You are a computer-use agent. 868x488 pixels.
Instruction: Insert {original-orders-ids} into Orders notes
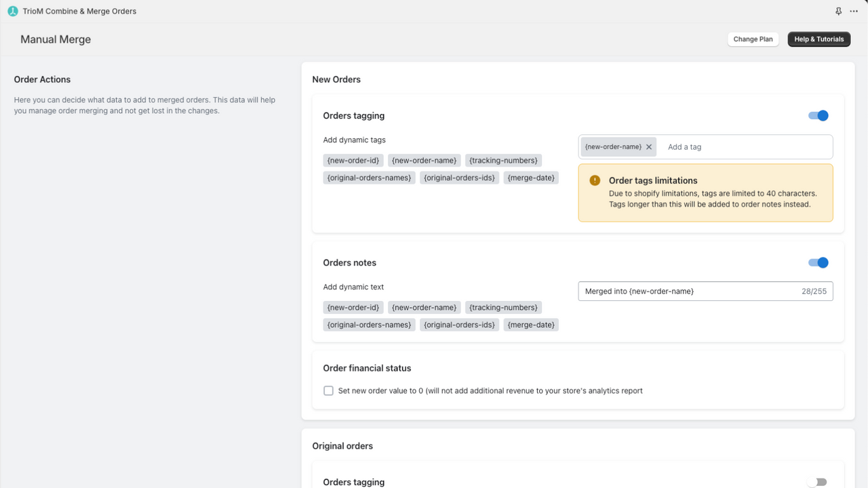pyautogui.click(x=460, y=325)
